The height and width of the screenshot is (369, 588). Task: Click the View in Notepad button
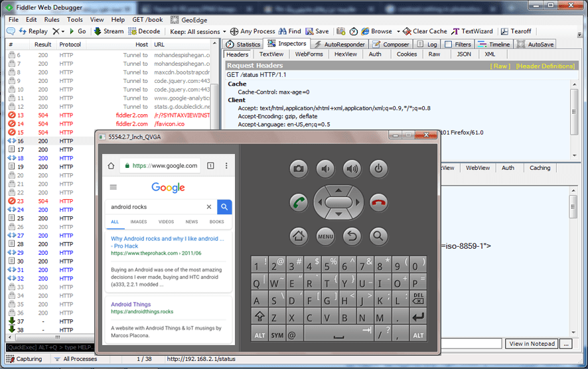point(532,344)
